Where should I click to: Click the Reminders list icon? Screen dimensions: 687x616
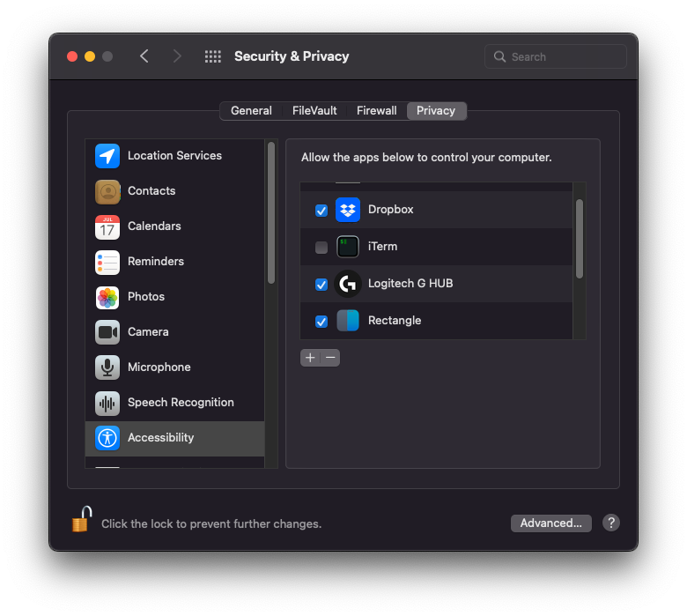coord(107,263)
